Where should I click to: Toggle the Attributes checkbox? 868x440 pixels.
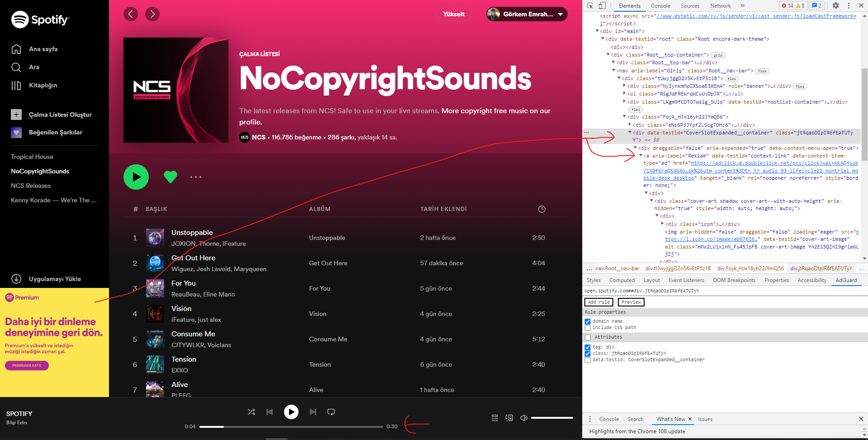point(588,337)
